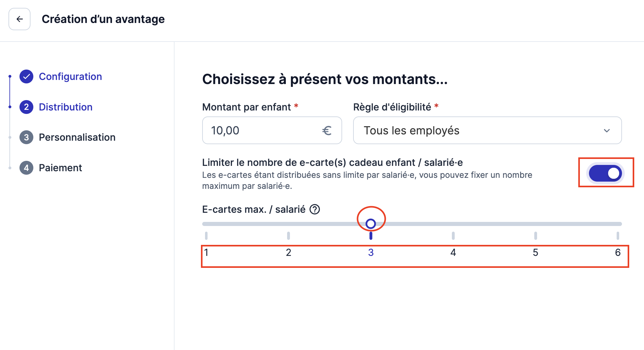Viewport: 644px width, 350px height.
Task: Click the step 3 Personnalisation number icon
Action: click(26, 137)
